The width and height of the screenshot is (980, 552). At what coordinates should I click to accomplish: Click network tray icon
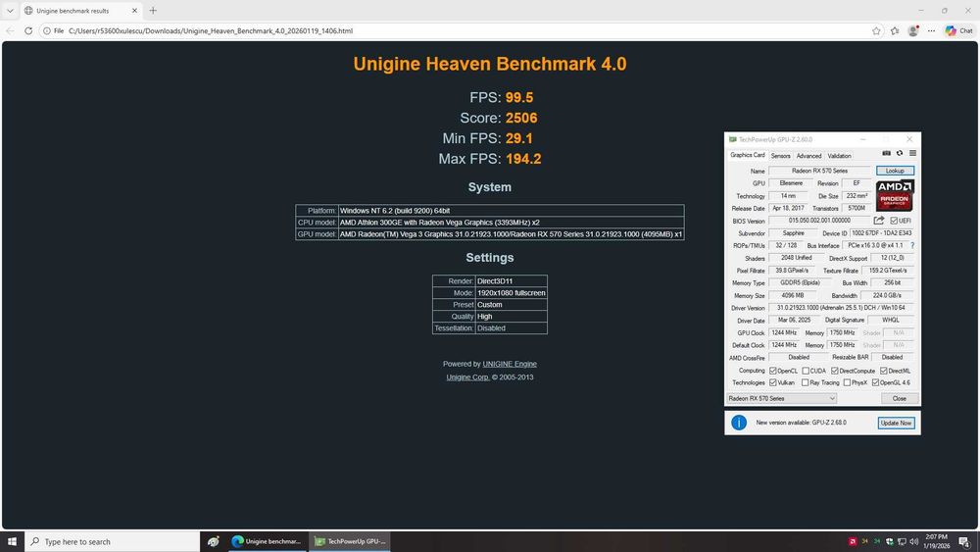click(902, 541)
